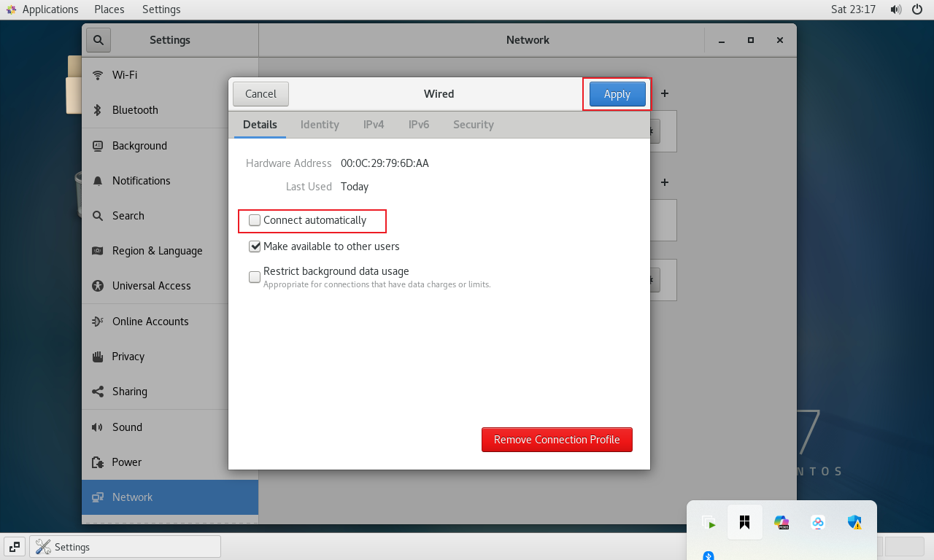Open the Applications menu
Screen dimensions: 934x560
coord(42,9)
